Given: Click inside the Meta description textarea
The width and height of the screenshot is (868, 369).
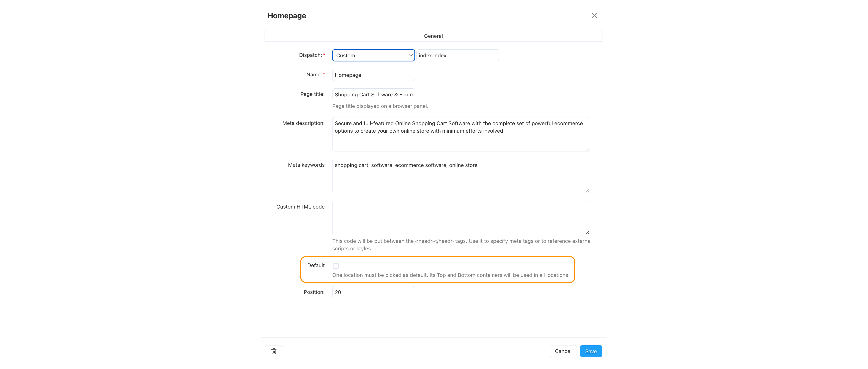Looking at the screenshot, I should [461, 134].
